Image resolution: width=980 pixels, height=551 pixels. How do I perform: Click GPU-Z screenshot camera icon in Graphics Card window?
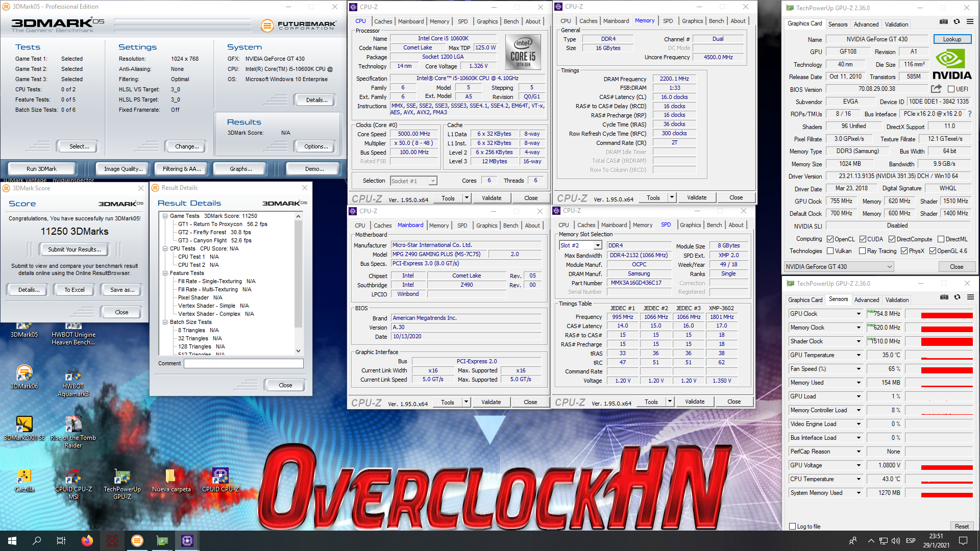944,22
